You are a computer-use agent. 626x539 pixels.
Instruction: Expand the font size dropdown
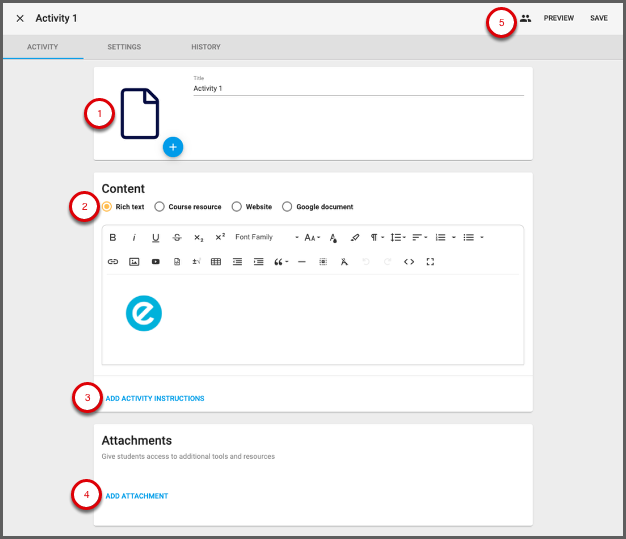(312, 237)
